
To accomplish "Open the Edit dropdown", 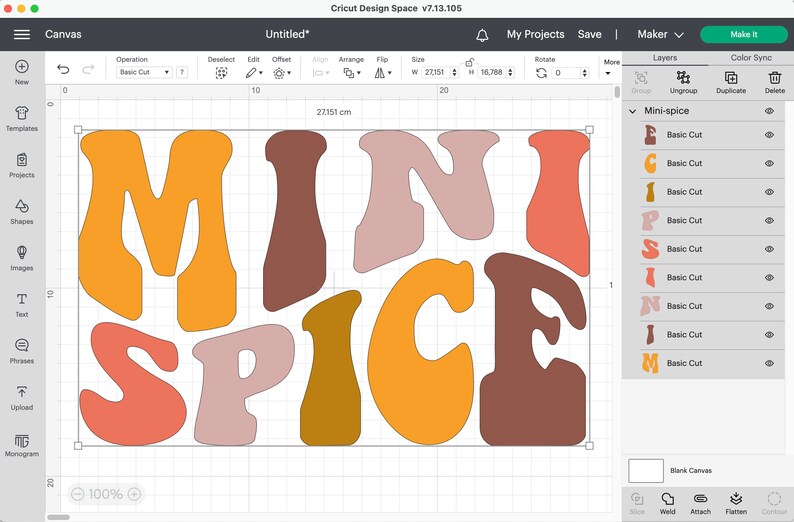I will pos(254,73).
